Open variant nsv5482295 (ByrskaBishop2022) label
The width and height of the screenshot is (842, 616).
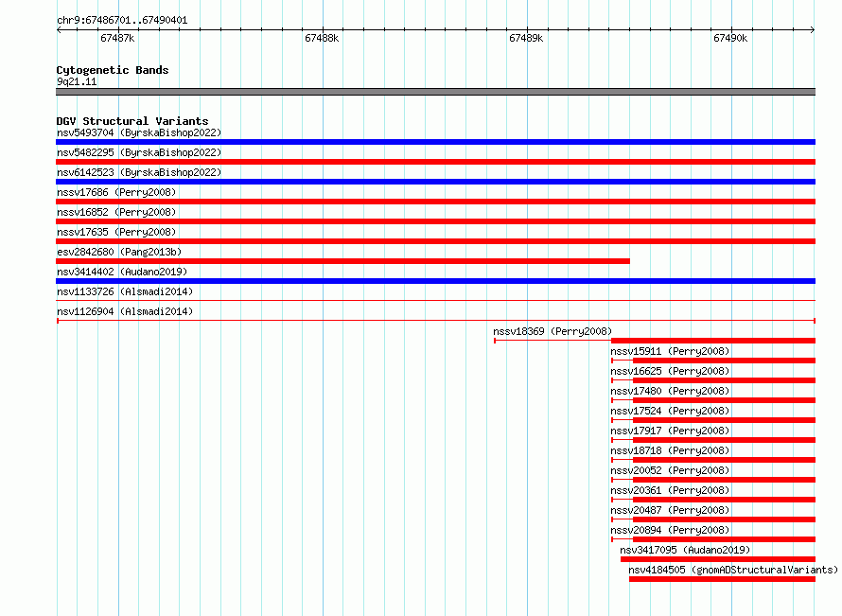(x=139, y=152)
